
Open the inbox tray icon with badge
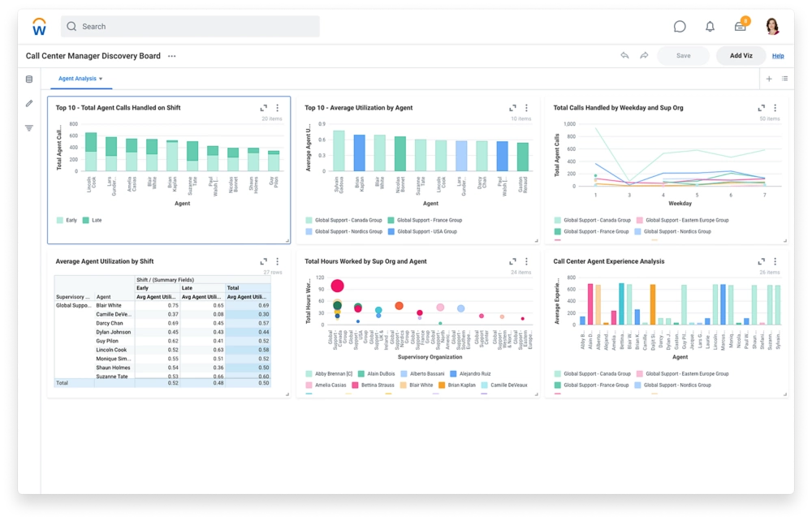[740, 27]
